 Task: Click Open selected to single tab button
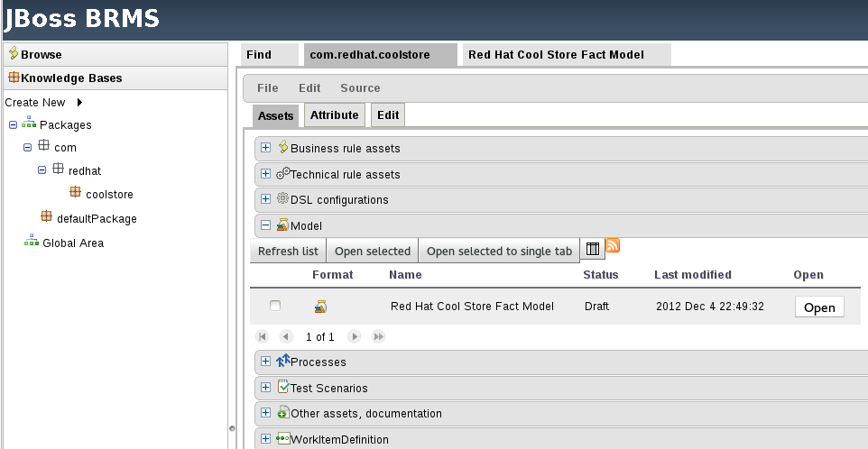[x=499, y=251]
